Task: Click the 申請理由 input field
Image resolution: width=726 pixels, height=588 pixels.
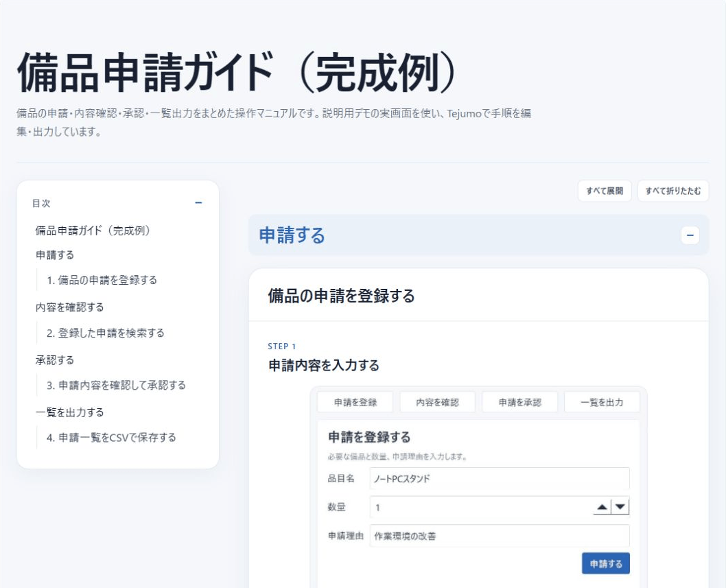Action: click(x=500, y=536)
